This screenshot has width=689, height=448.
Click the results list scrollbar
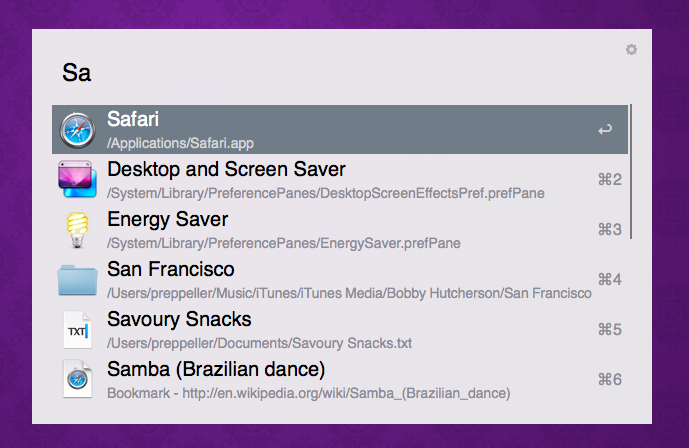(x=630, y=170)
